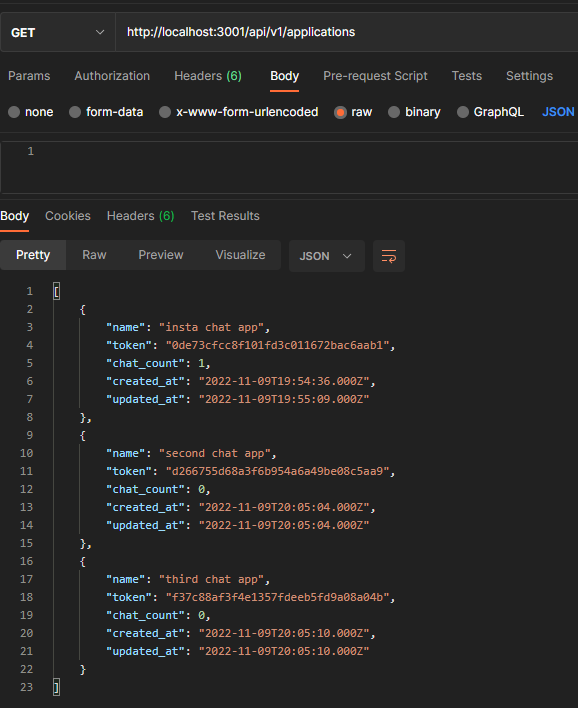Select the binary body option
This screenshot has width=578, height=708.
(x=414, y=112)
